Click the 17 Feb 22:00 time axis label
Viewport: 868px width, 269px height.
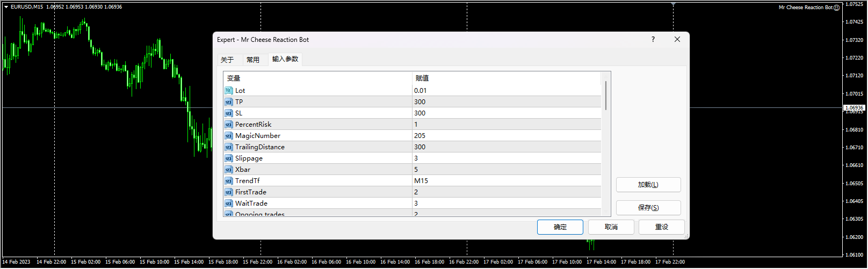[670, 262]
